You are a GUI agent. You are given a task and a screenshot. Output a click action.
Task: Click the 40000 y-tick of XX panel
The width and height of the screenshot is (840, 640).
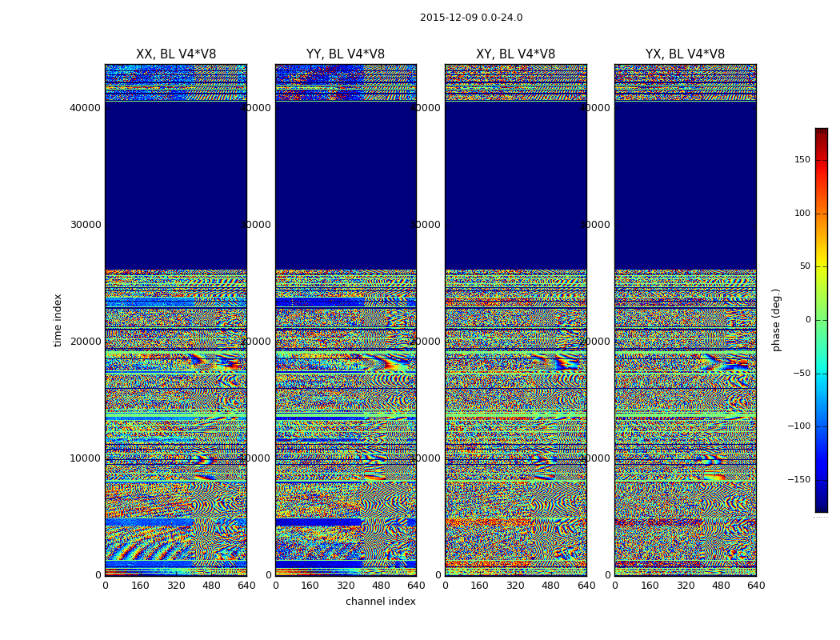(x=86, y=108)
